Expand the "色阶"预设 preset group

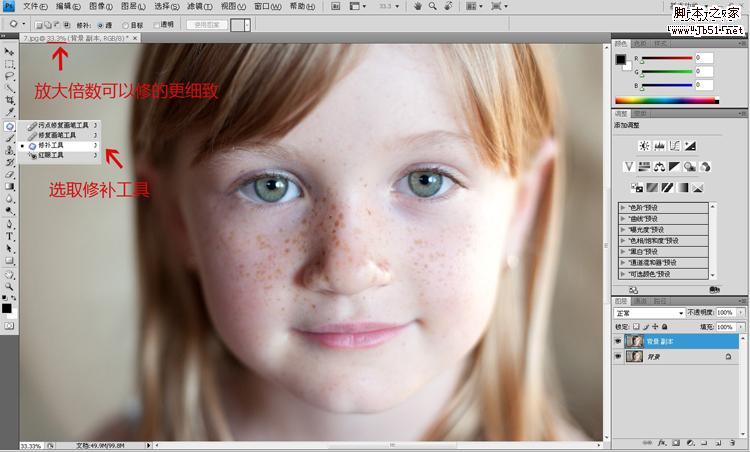click(663, 208)
